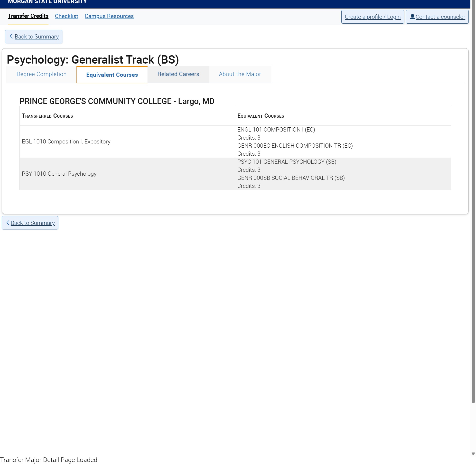
Task: Click bottom Back to Summary text
Action: [33, 223]
